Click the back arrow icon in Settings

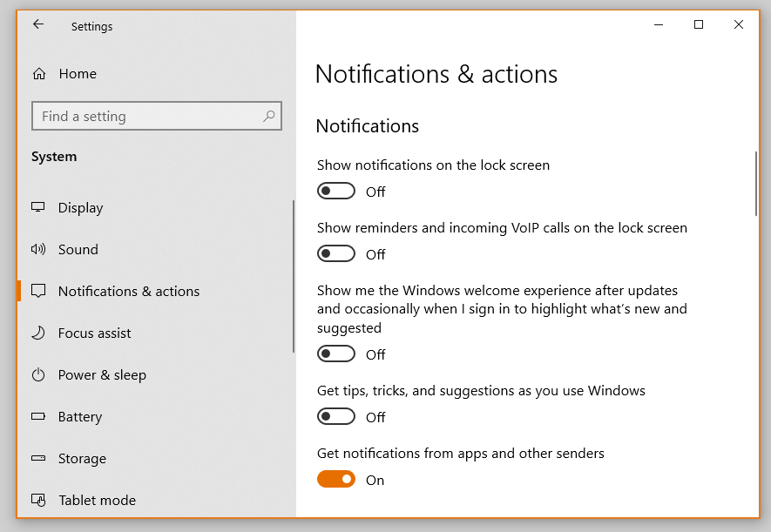pos(38,25)
